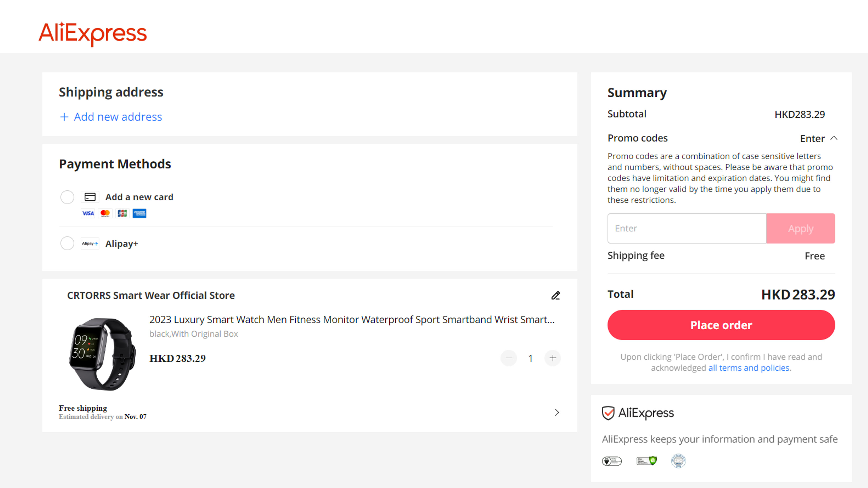This screenshot has height=488, width=868.
Task: Click the Promo codes label
Action: click(637, 138)
